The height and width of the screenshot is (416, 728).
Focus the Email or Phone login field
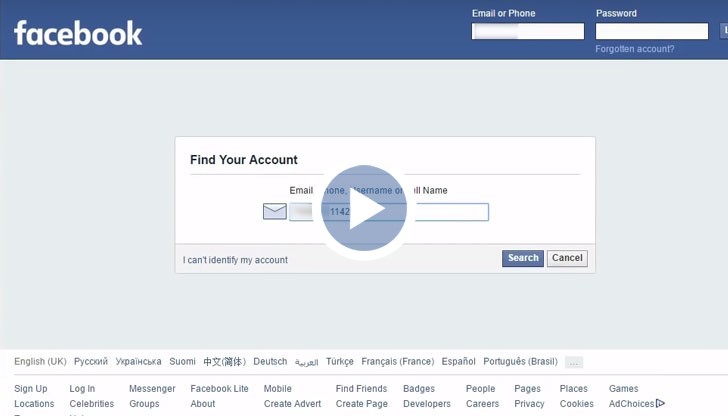(x=528, y=31)
